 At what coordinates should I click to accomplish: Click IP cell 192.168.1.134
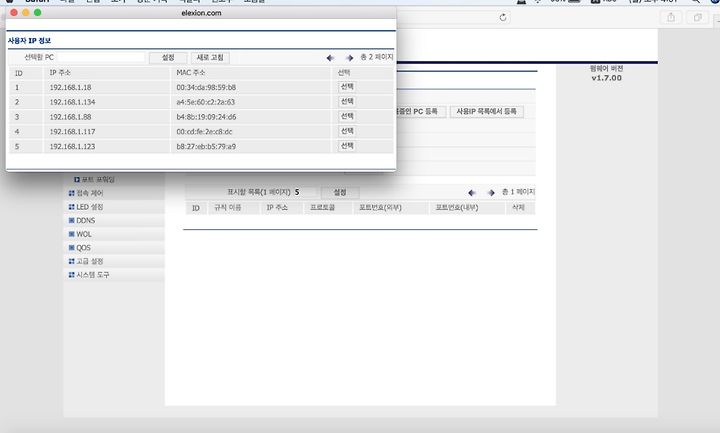click(x=73, y=102)
